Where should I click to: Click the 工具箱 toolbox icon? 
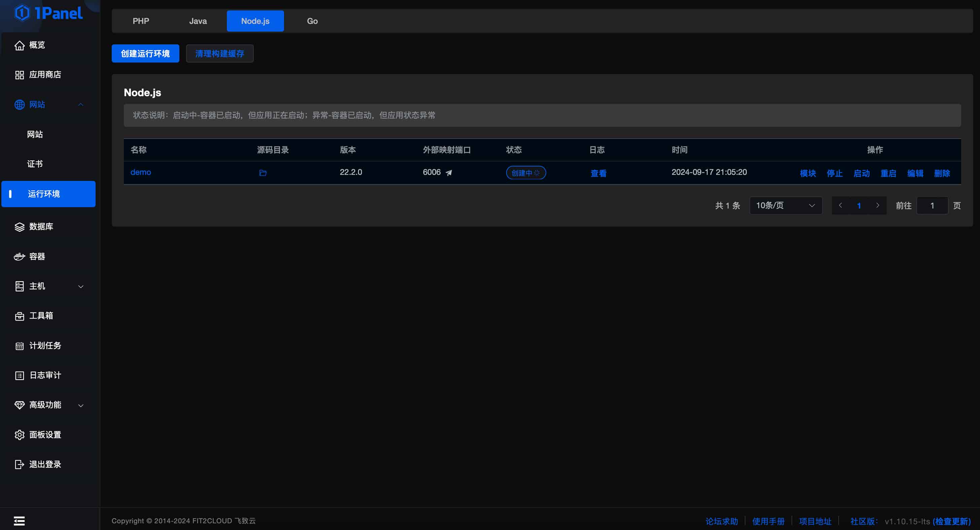coord(20,316)
